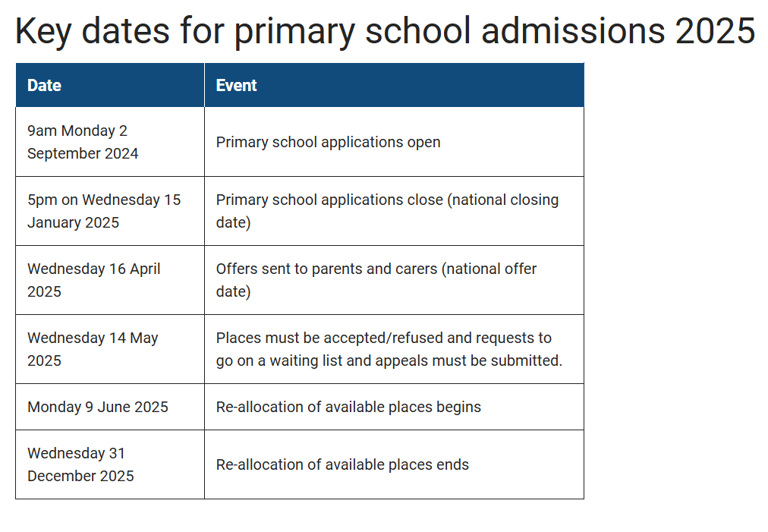Select the 9am Monday 2 September 2024 cell
Screen dimensions: 768x532
click(x=83, y=142)
